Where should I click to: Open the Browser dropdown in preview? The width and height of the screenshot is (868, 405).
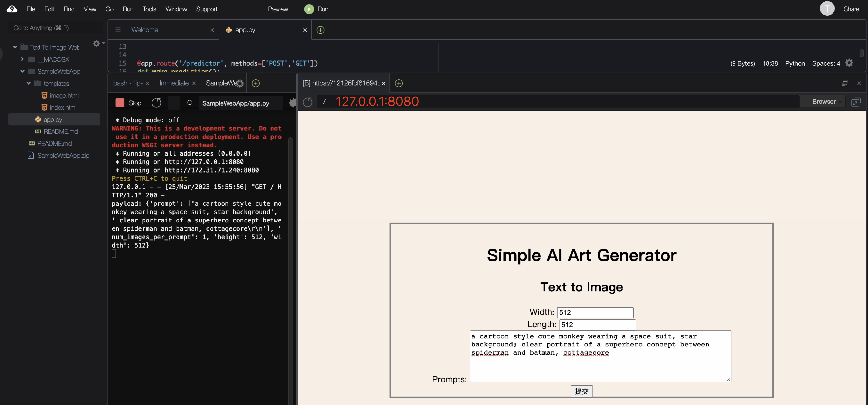point(823,102)
